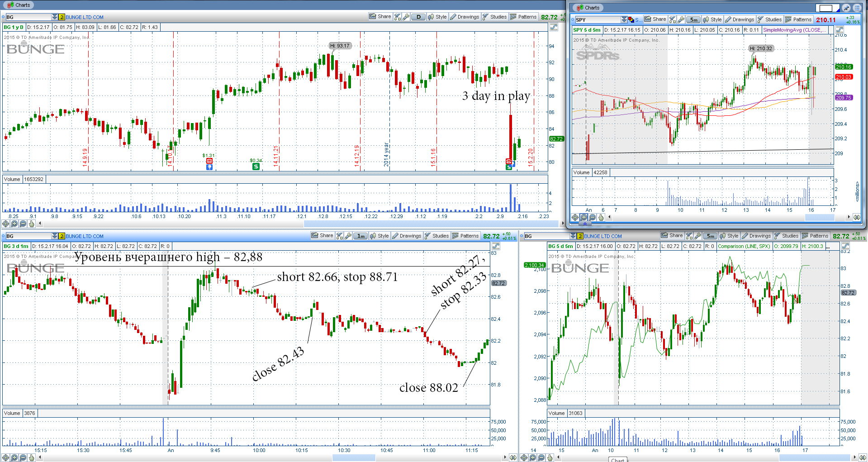Click green dividend dollar icon labeled $0.34
868x462 pixels.
pos(256,167)
